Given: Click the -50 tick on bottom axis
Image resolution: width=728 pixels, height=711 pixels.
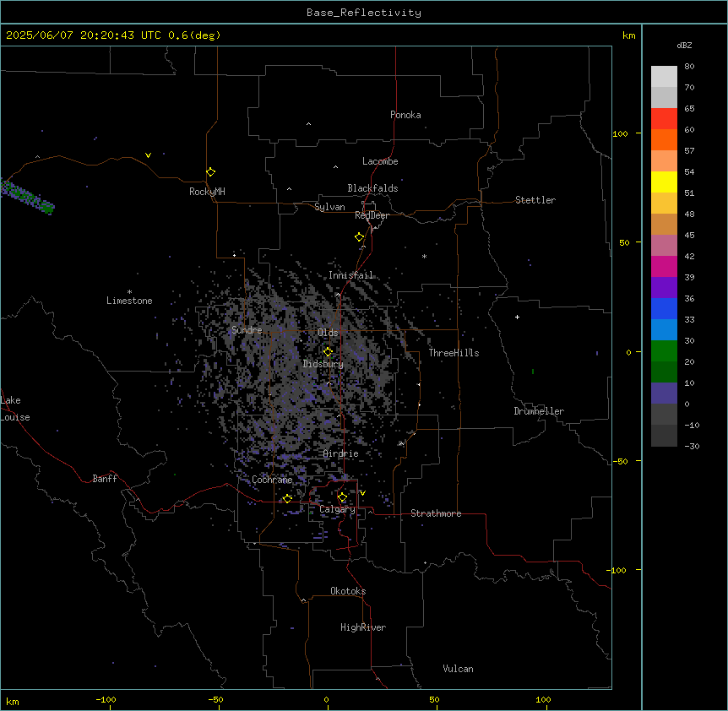Looking at the screenshot, I should click(x=215, y=699).
